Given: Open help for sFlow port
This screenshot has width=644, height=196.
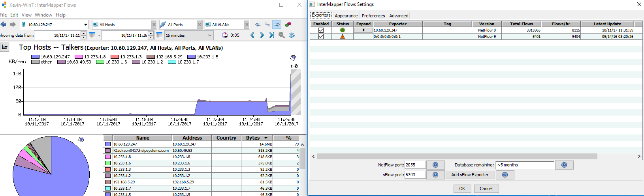Looking at the screenshot, I should click(x=435, y=175).
